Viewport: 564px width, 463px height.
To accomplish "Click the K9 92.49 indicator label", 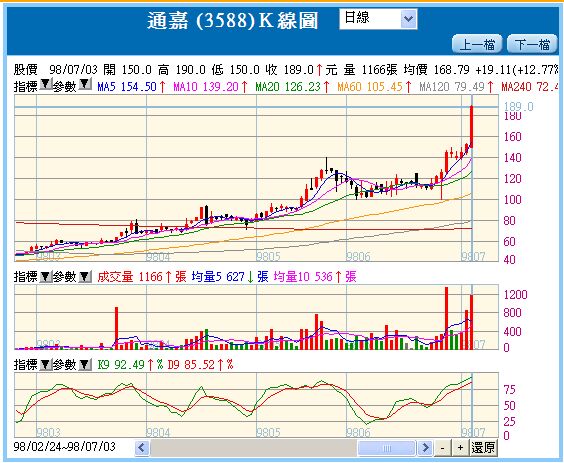I will (130, 365).
